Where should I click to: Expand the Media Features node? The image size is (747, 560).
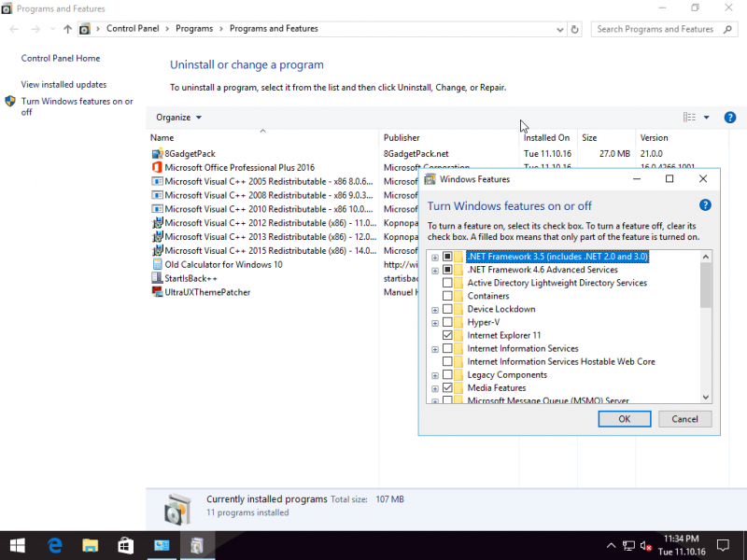pos(435,389)
